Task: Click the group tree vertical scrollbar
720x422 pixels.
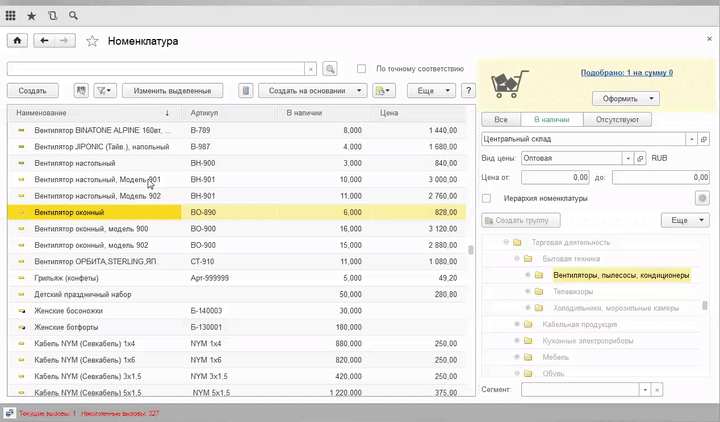Action: click(x=705, y=305)
